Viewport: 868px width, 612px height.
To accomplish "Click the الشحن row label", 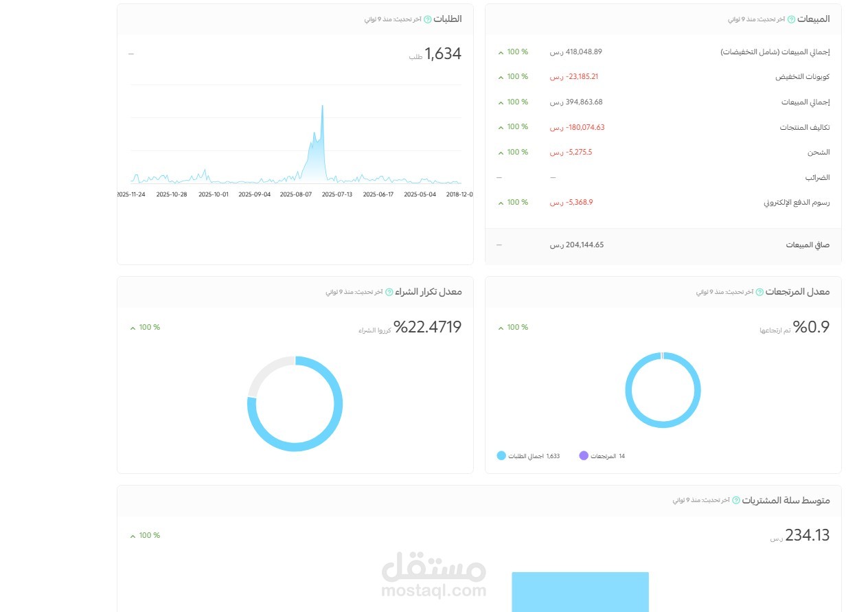I will point(820,152).
